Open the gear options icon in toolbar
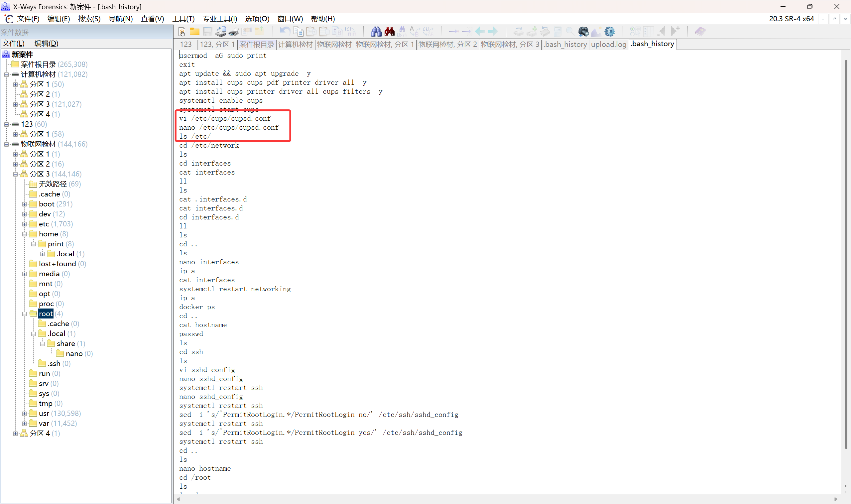 [610, 32]
